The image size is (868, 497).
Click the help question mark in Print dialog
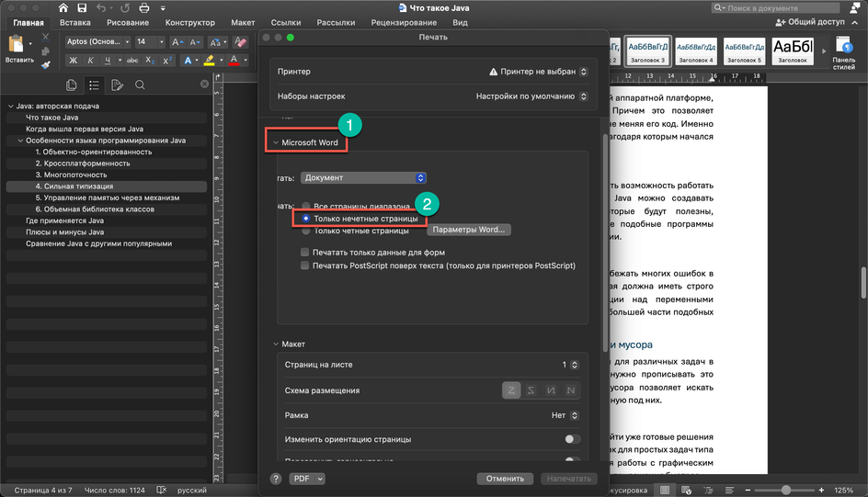click(276, 479)
